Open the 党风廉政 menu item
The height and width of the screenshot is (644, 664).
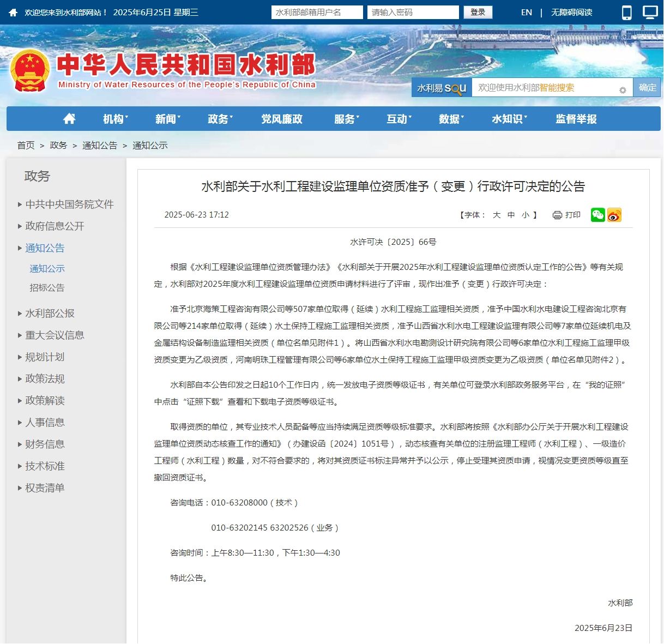[281, 119]
